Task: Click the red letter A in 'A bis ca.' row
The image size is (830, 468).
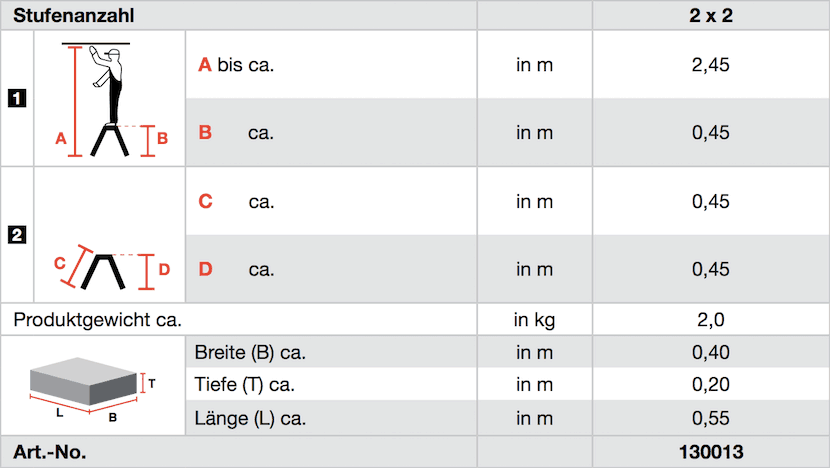Action: pos(205,65)
